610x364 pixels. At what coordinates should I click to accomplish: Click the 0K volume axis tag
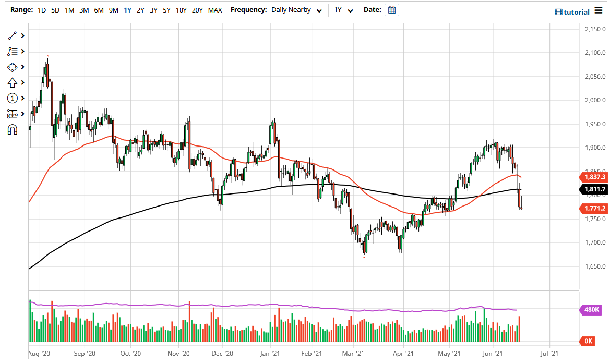[x=587, y=341]
